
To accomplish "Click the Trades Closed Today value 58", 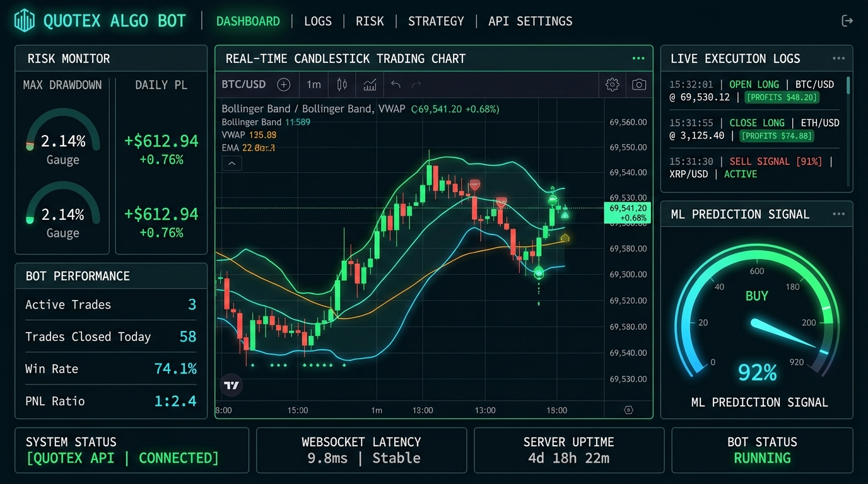I will click(x=188, y=337).
